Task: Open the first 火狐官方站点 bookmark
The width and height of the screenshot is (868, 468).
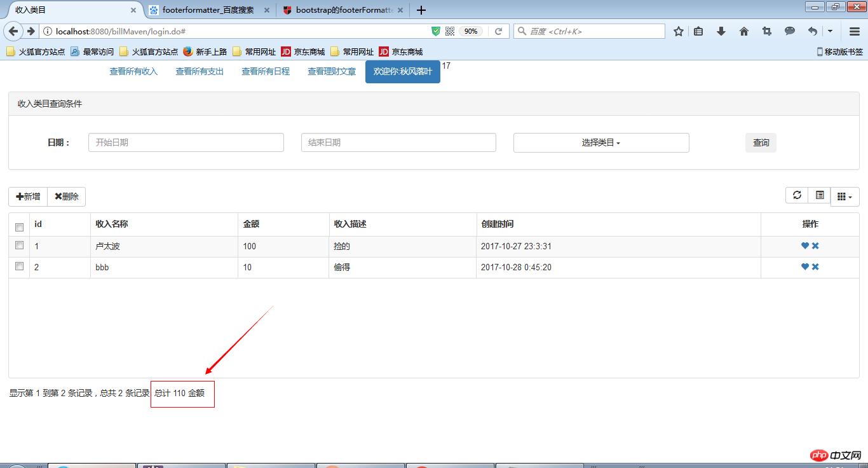Action: (36, 52)
